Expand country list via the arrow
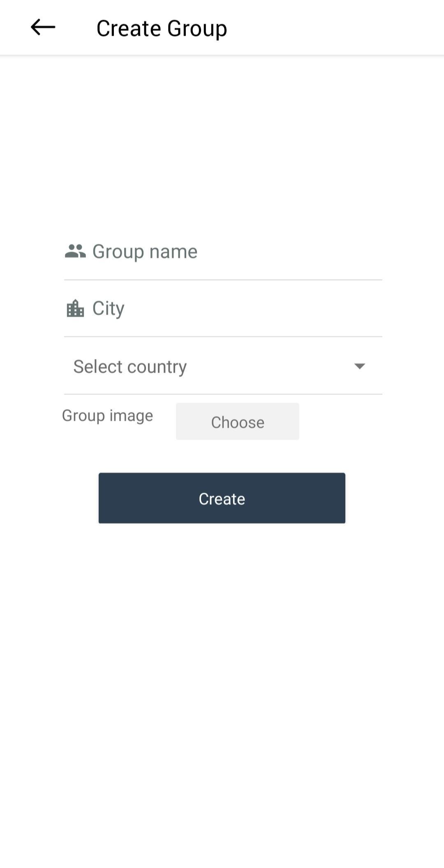 359,366
